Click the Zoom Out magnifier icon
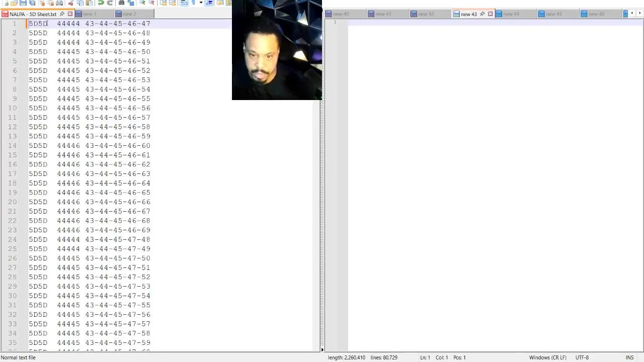Image resolution: width=644 pixels, height=362 pixels. [151, 3]
